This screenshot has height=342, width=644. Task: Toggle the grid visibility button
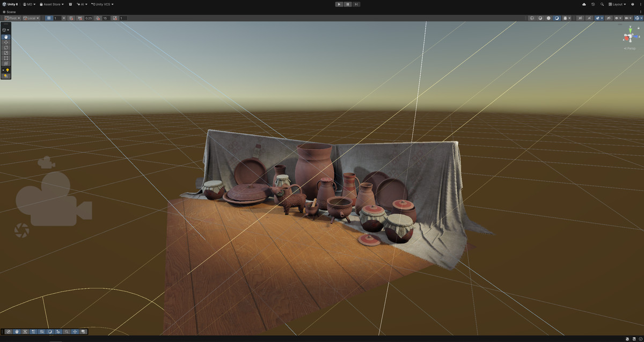[x=49, y=18]
